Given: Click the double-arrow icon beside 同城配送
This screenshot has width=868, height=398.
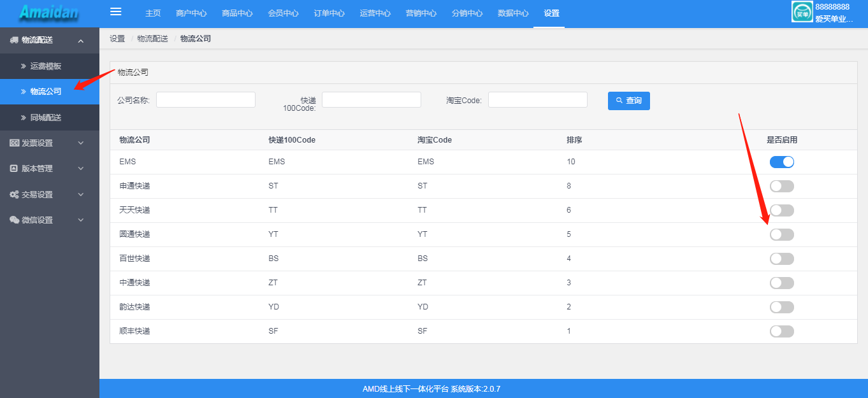Looking at the screenshot, I should pos(24,118).
